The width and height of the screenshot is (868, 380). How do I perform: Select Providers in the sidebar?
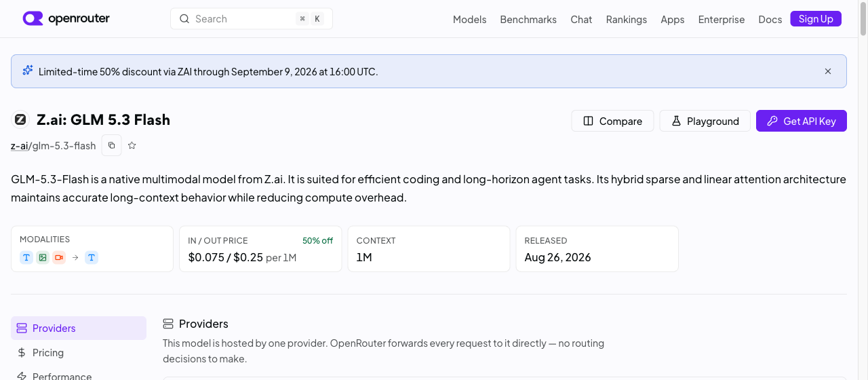(x=79, y=328)
